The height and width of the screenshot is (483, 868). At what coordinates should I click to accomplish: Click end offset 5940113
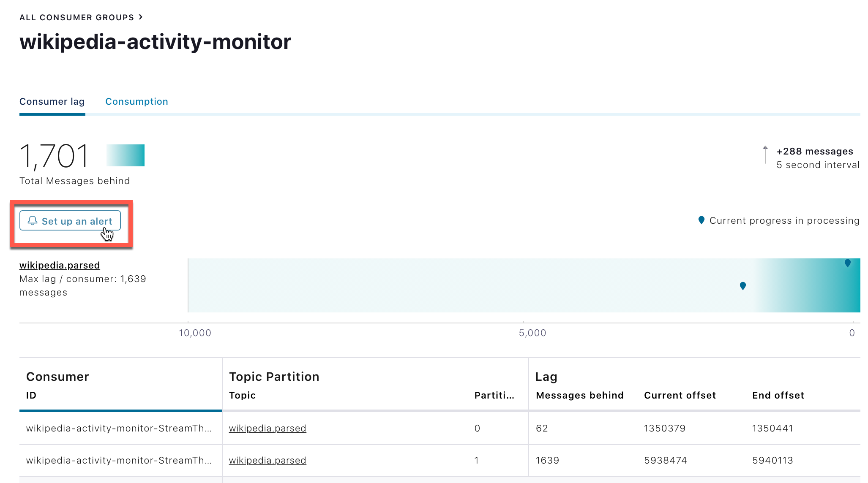tap(772, 460)
